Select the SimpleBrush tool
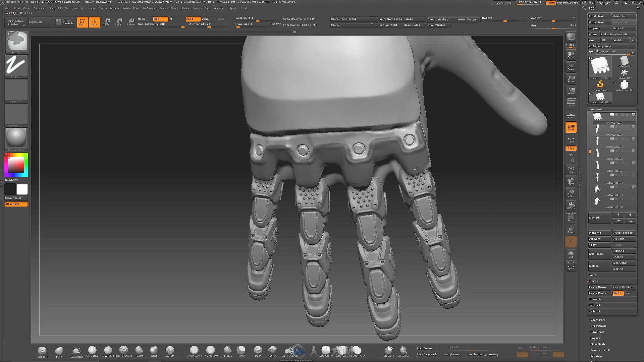The height and width of the screenshot is (362, 644). click(x=600, y=86)
